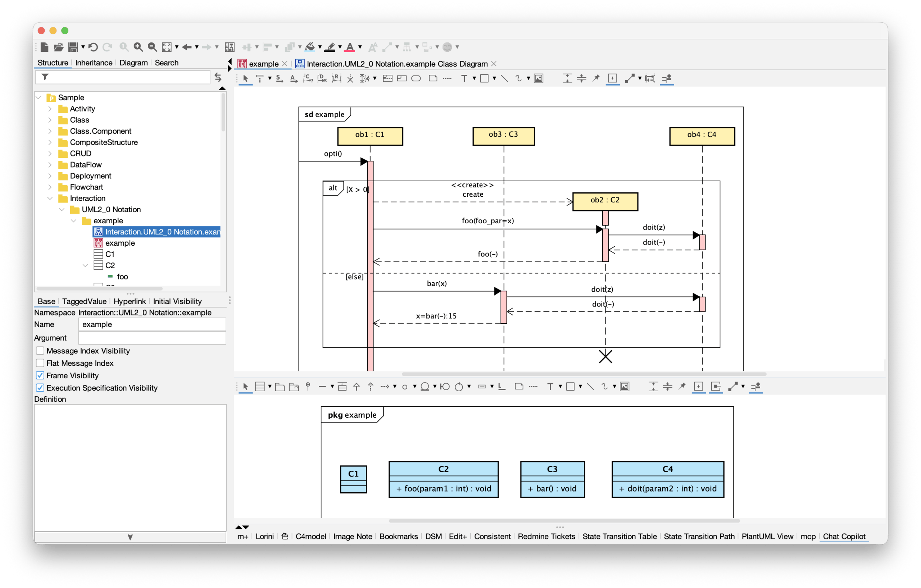Collapse the C2 class node
The height and width of the screenshot is (588, 921).
[x=85, y=265]
